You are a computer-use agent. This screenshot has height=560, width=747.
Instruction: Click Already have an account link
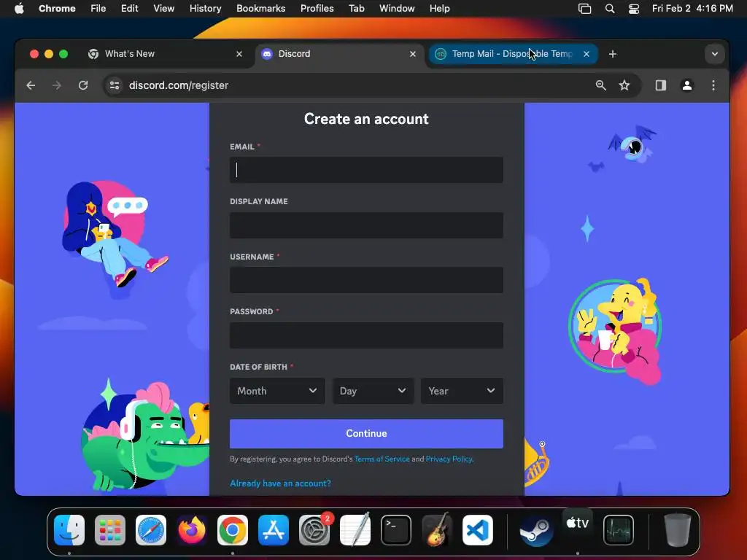coord(280,483)
